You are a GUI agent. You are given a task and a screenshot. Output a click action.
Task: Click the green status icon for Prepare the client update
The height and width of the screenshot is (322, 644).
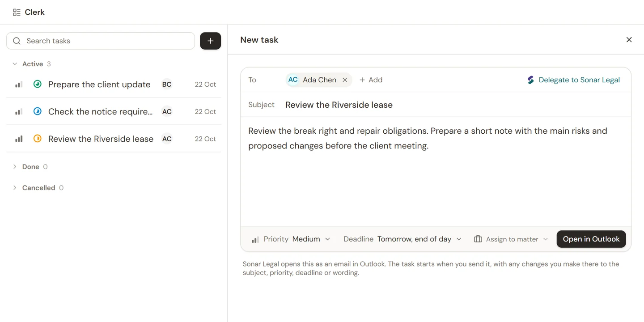(x=38, y=84)
